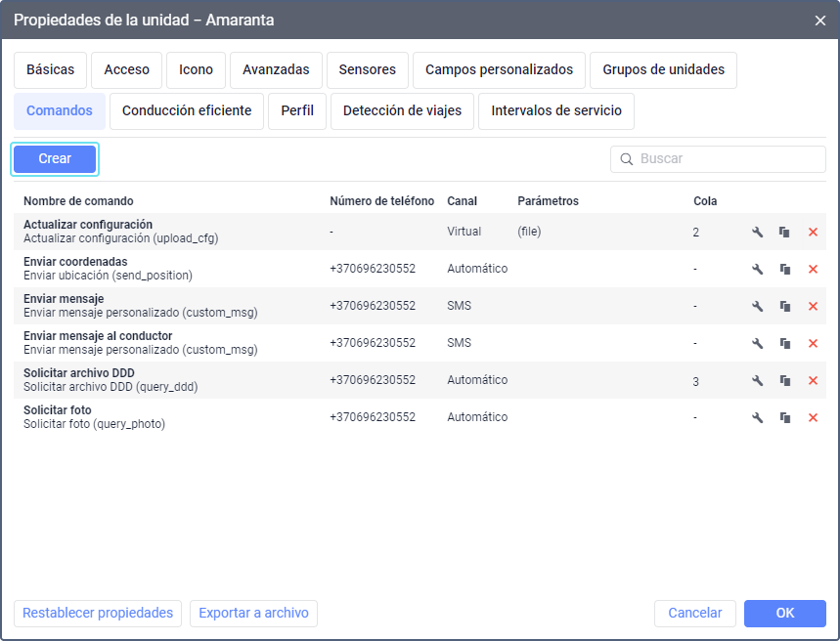Switch to the Sensores tab
The height and width of the screenshot is (641, 840).
click(368, 70)
